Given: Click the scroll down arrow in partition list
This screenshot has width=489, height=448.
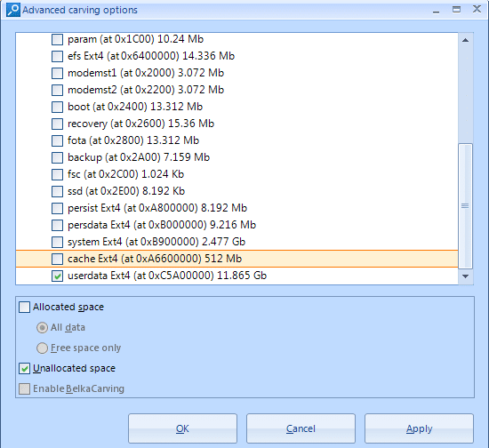Looking at the screenshot, I should click(x=465, y=276).
